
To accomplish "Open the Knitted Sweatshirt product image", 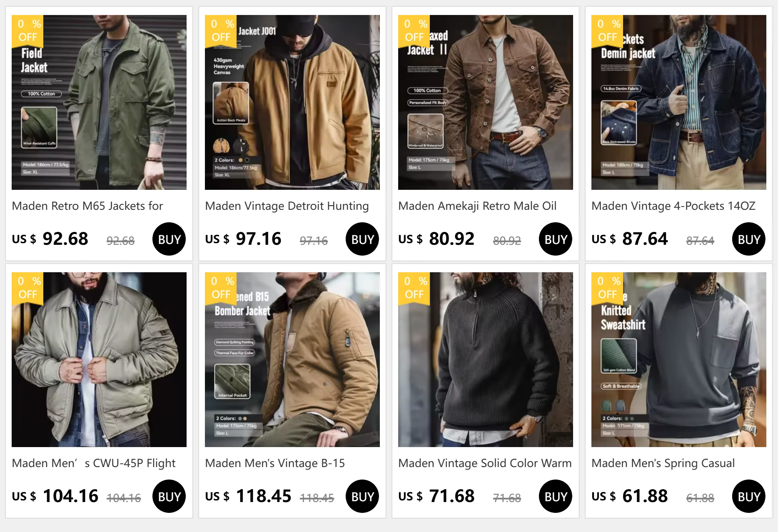I will tap(679, 360).
